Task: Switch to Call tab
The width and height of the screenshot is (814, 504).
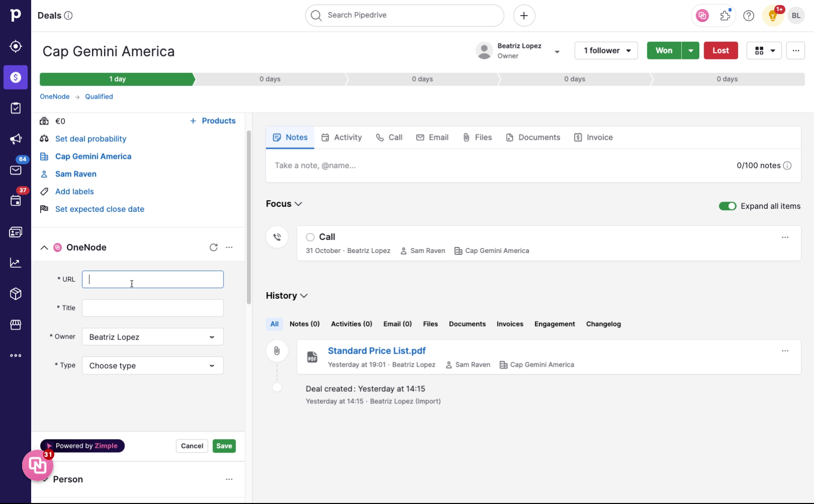Action: coord(389,137)
